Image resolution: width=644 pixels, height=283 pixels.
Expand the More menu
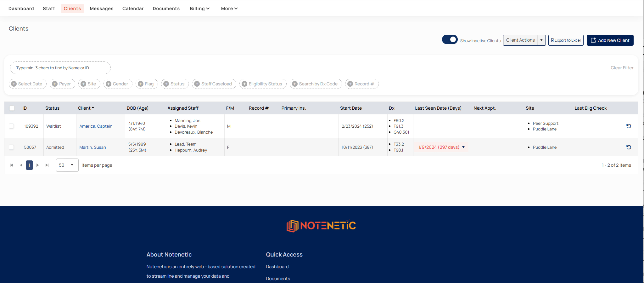(x=229, y=9)
